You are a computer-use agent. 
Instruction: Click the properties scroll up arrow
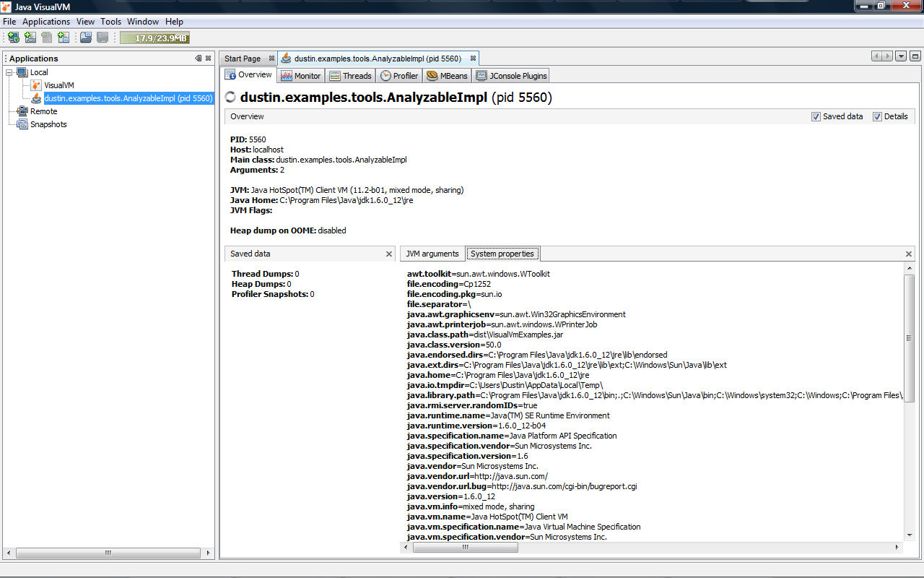pos(910,269)
